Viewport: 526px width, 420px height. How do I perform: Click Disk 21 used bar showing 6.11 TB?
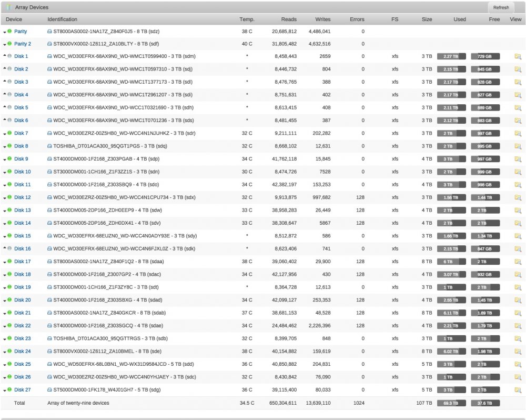tap(451, 313)
